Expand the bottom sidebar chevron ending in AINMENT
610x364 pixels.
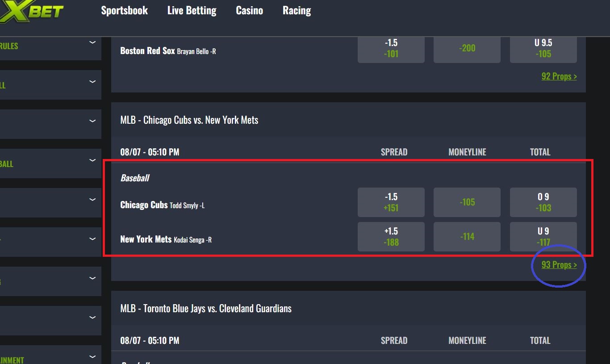tap(92, 356)
